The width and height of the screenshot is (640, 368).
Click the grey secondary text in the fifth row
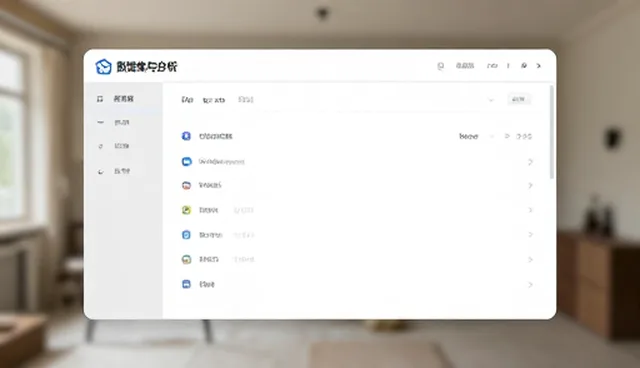244,235
